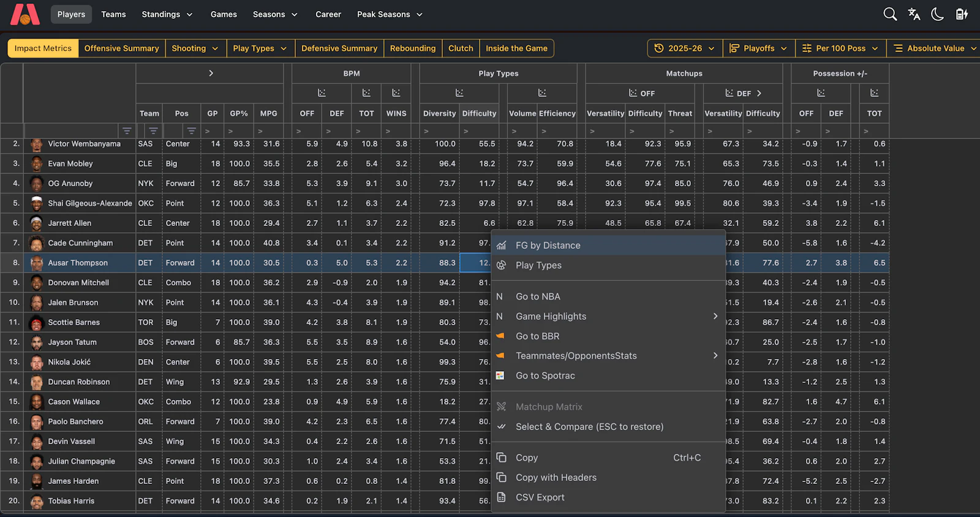Toggle the dark mode moon icon
The width and height of the screenshot is (980, 517).
[937, 14]
